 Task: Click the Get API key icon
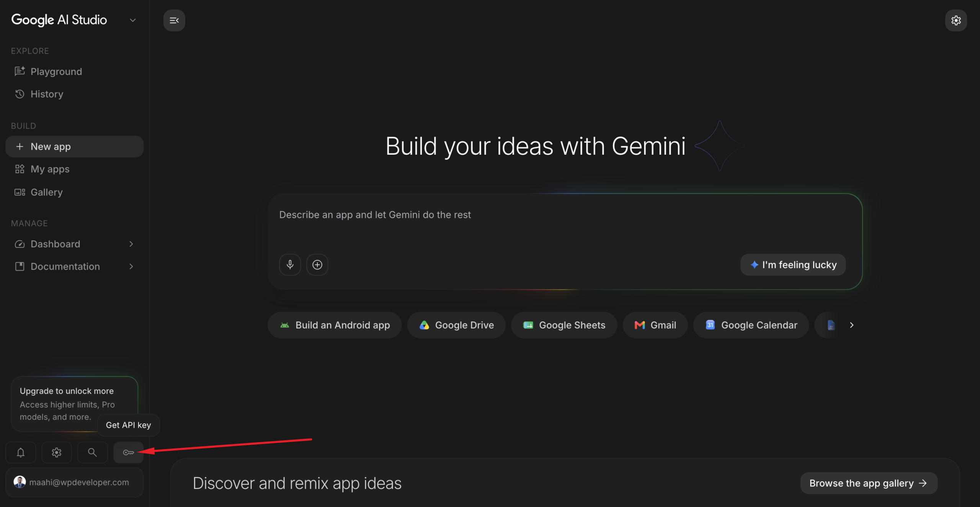pos(128,453)
